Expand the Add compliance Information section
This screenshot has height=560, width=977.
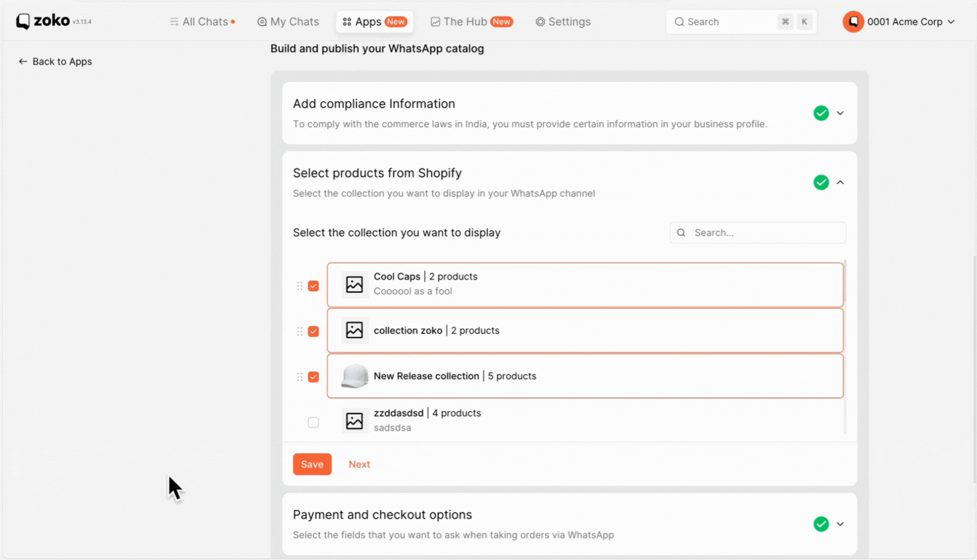840,113
